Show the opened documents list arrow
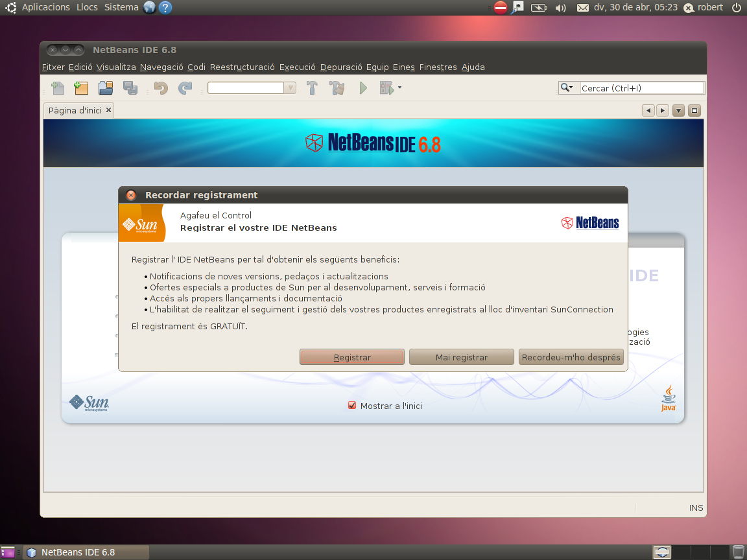The width and height of the screenshot is (747, 560). tap(678, 110)
